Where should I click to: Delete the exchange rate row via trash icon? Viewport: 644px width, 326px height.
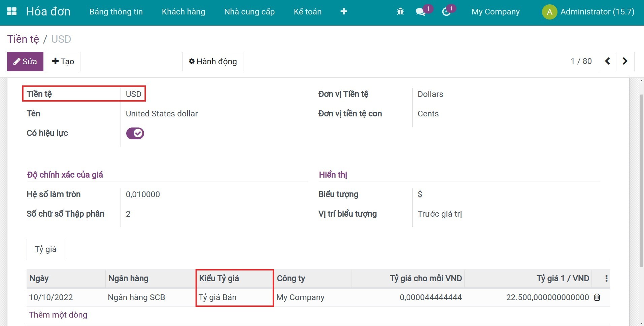tap(597, 297)
